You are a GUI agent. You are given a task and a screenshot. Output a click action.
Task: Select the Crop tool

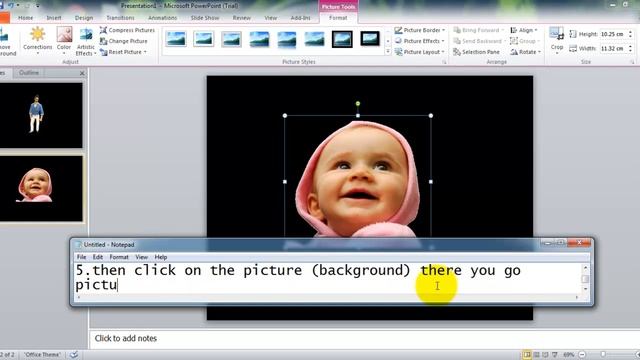[x=557, y=40]
